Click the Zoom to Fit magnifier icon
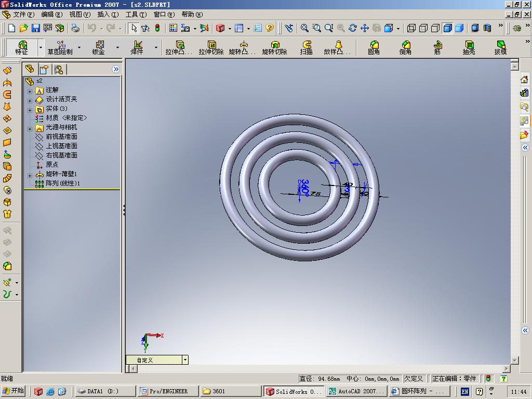Image resolution: width=532 pixels, height=399 pixels. point(304,28)
